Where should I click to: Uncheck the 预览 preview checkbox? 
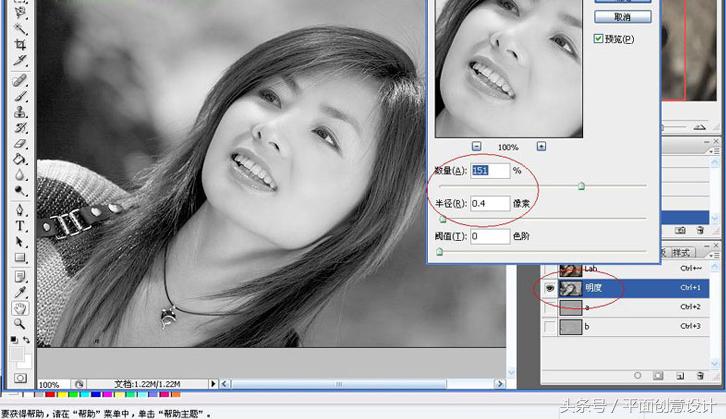(599, 39)
